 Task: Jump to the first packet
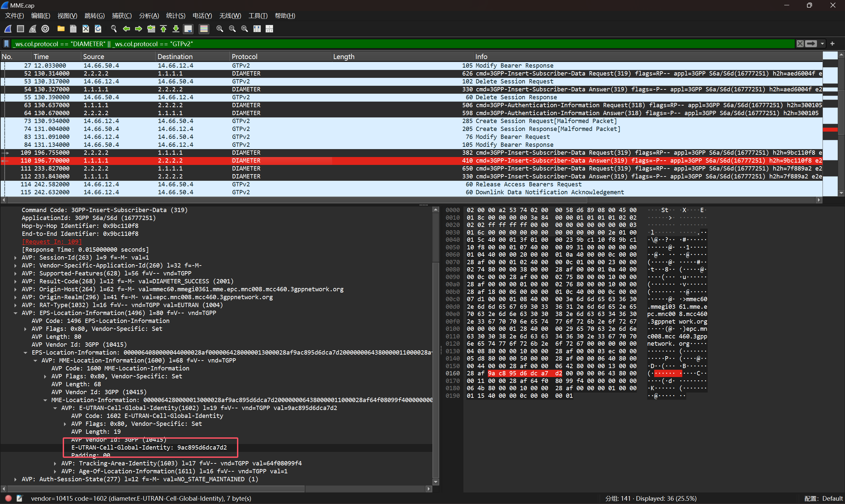tap(163, 29)
